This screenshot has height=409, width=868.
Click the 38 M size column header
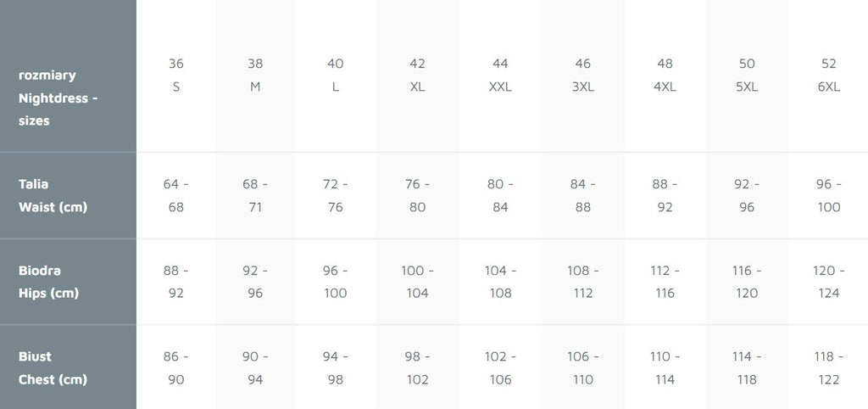click(255, 75)
